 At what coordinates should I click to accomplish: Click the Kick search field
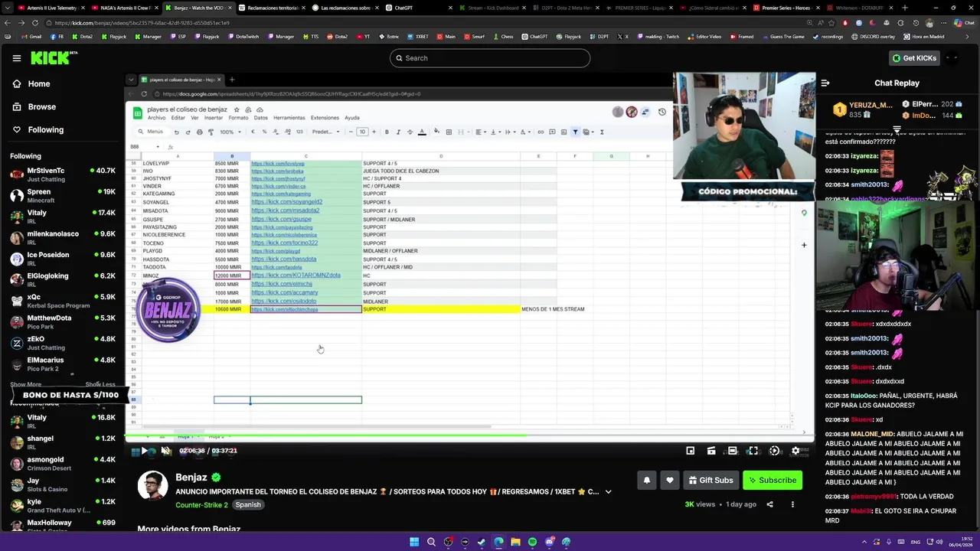pyautogui.click(x=490, y=58)
